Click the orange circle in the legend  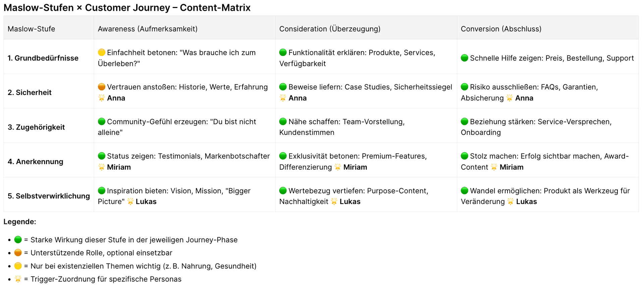pos(18,253)
